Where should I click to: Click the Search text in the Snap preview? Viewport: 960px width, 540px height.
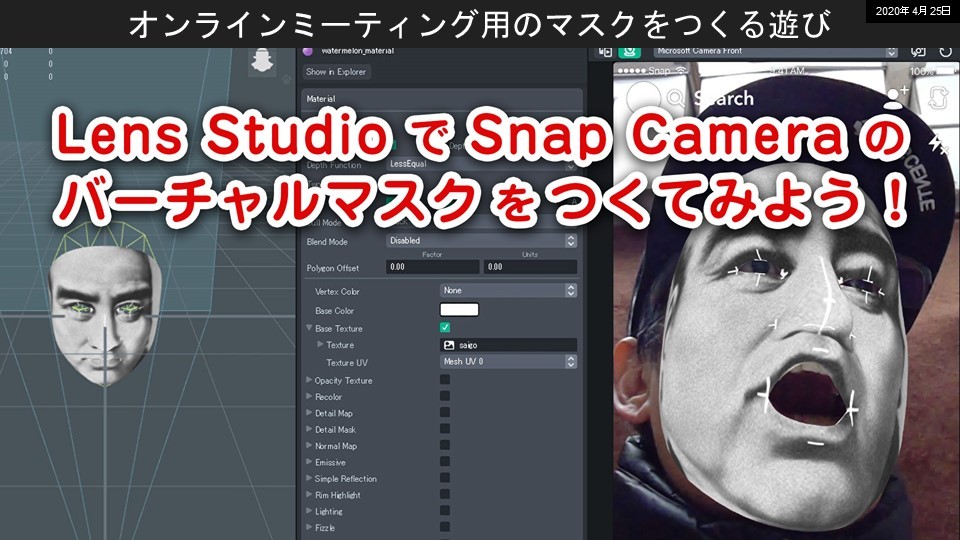(724, 99)
